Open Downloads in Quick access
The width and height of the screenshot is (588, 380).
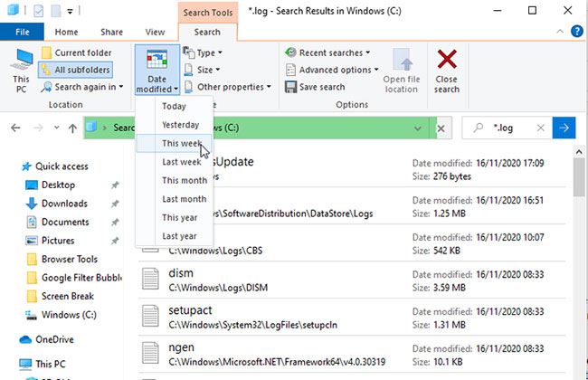tap(57, 204)
